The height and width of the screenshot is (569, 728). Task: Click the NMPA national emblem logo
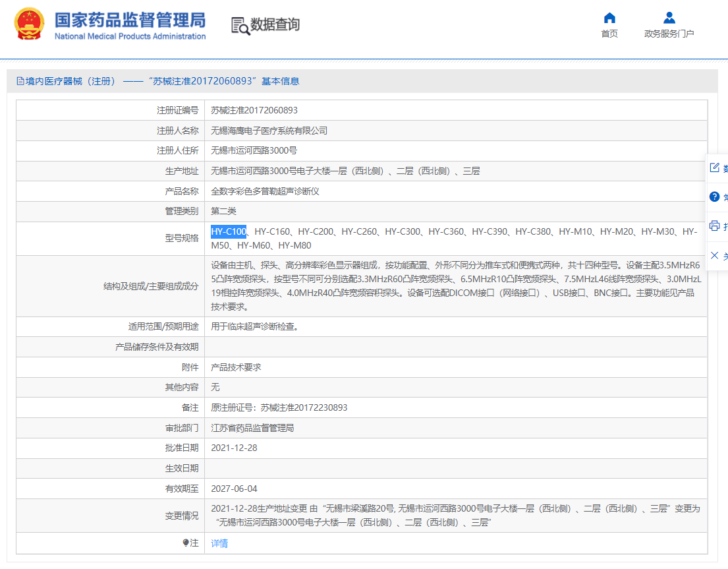coord(29,24)
